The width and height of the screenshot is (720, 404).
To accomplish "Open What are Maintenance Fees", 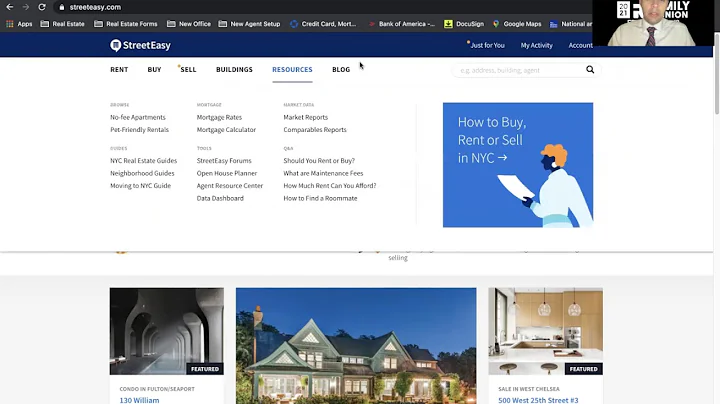I will point(323,173).
